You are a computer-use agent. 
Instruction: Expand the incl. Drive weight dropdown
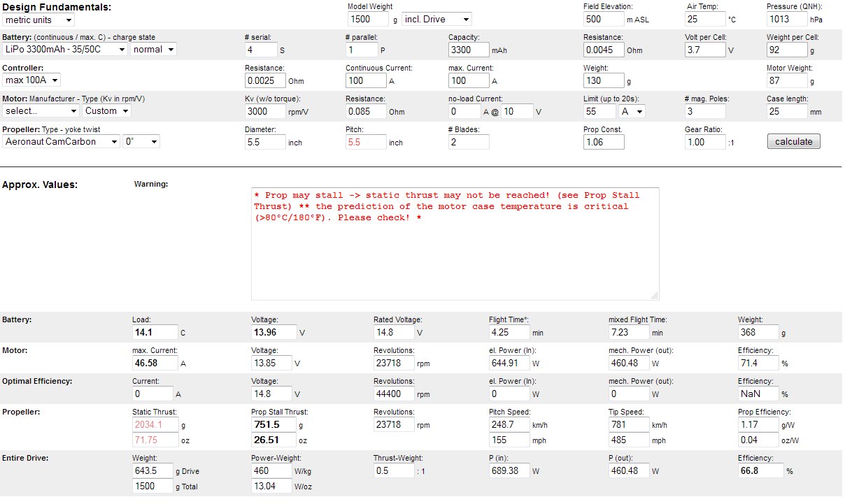tap(436, 19)
